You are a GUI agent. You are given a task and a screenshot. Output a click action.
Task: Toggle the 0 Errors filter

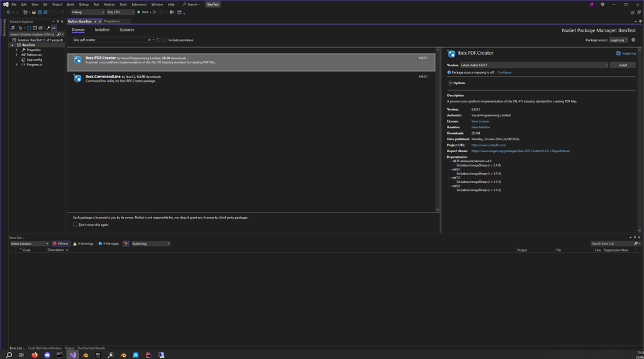[x=61, y=244]
